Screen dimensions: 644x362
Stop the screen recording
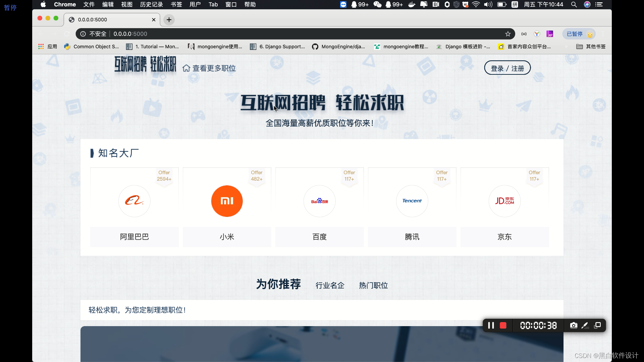point(503,325)
